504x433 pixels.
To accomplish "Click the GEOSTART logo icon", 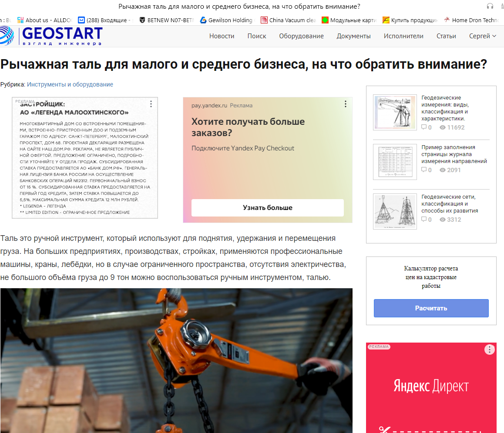I will pyautogui.click(x=6, y=36).
